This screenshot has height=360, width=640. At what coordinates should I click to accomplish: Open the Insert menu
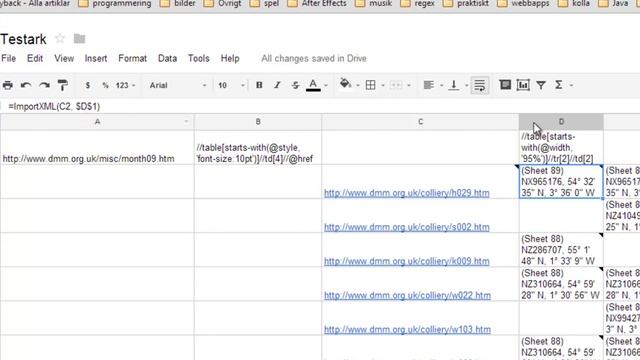[x=96, y=58]
